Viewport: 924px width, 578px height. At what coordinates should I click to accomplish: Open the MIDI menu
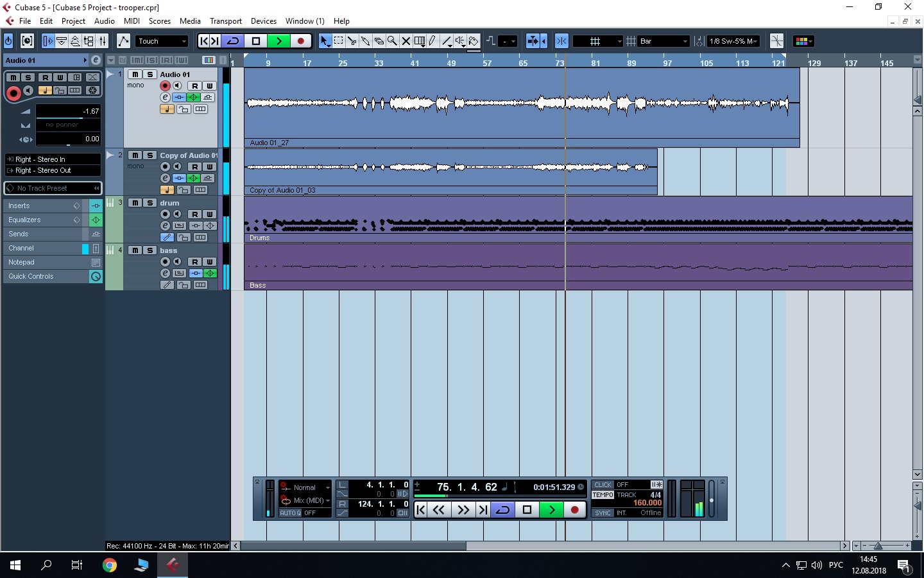(x=132, y=21)
